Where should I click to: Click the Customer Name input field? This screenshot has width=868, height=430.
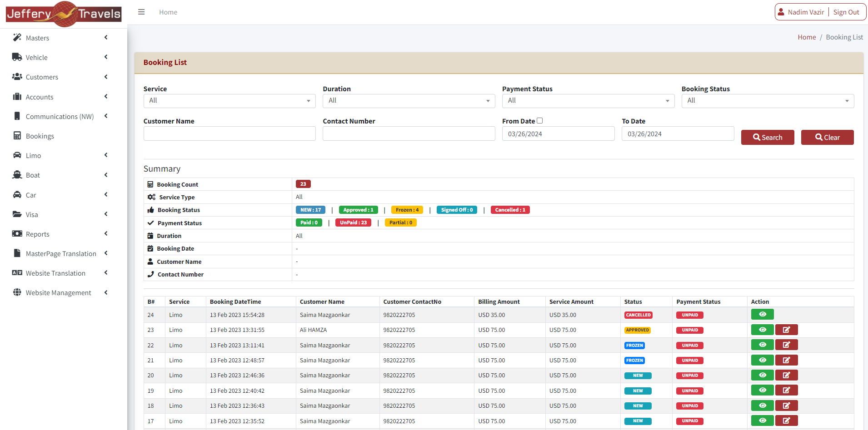229,134
